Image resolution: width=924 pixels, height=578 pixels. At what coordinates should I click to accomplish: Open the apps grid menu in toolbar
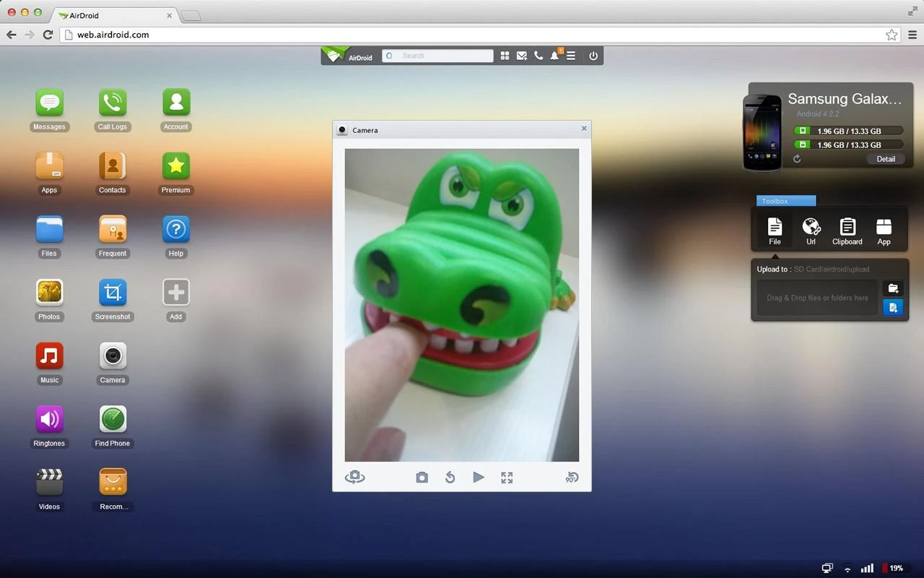pos(505,55)
